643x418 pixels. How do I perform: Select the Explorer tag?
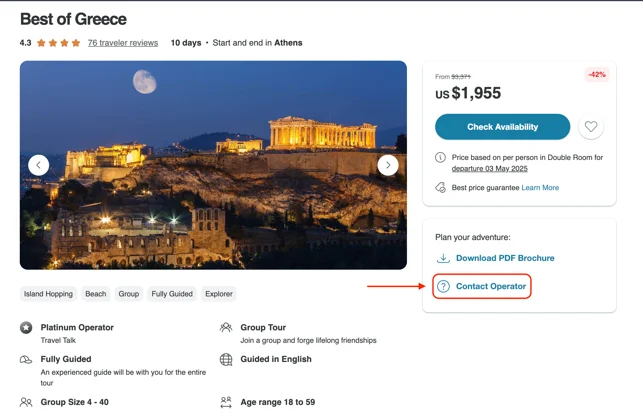tap(219, 294)
